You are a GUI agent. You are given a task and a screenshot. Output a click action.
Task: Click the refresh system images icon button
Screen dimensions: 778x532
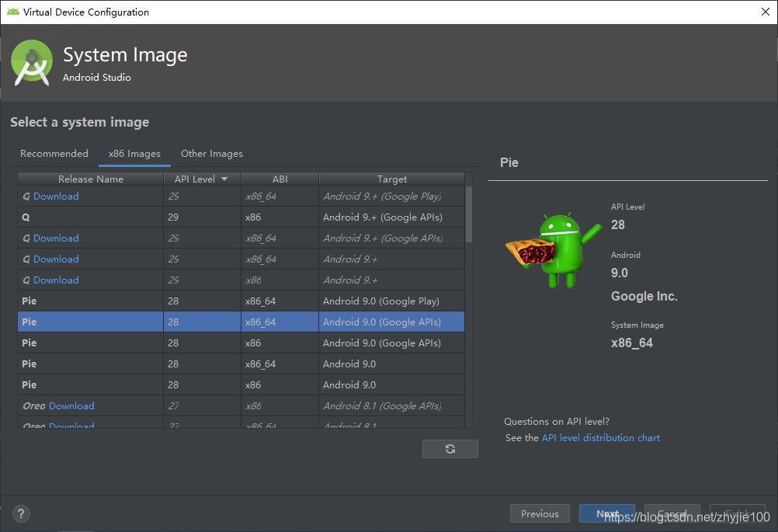(x=450, y=449)
